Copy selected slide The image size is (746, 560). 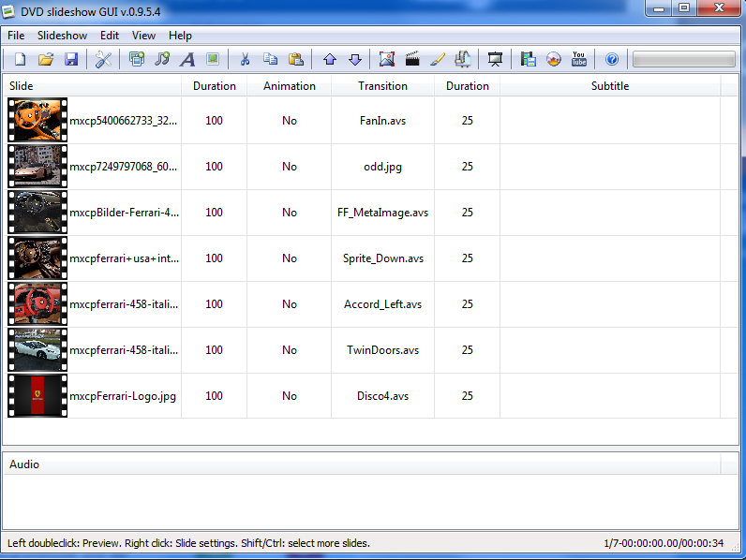(x=270, y=59)
